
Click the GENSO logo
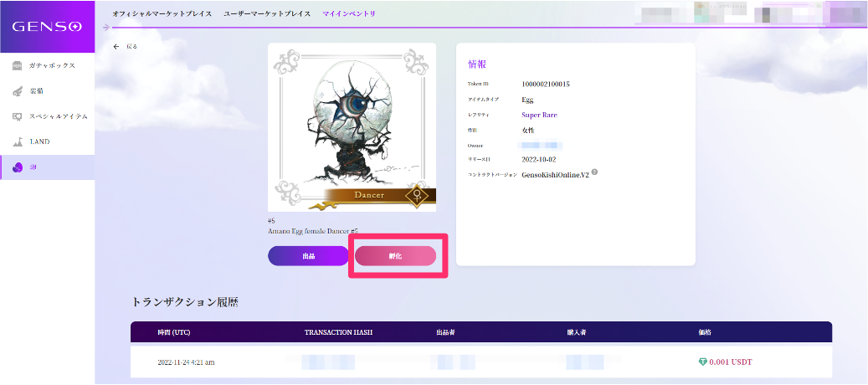tap(47, 26)
